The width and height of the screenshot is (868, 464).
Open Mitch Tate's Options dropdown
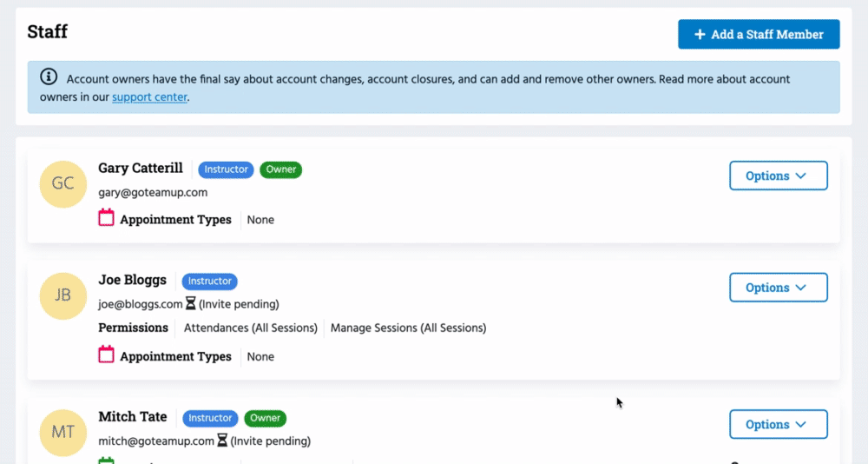click(x=778, y=425)
